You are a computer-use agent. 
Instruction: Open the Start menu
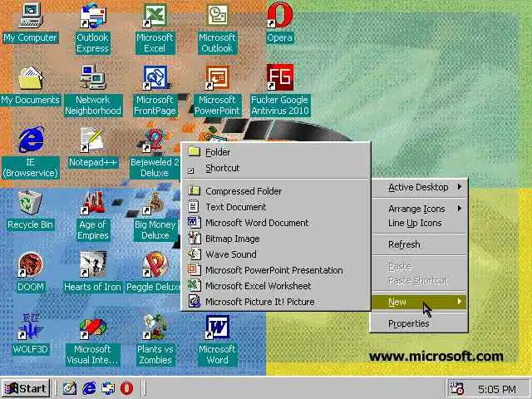point(26,388)
